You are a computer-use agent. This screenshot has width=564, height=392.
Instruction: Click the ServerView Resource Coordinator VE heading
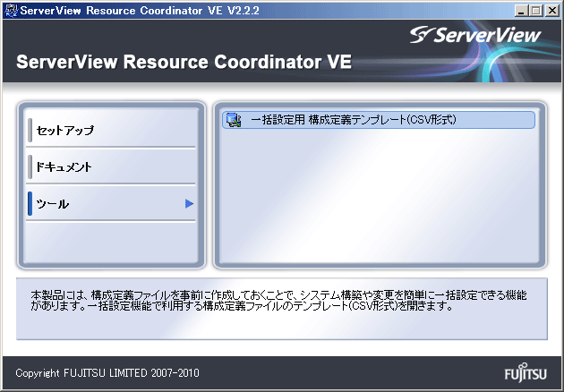[184, 62]
